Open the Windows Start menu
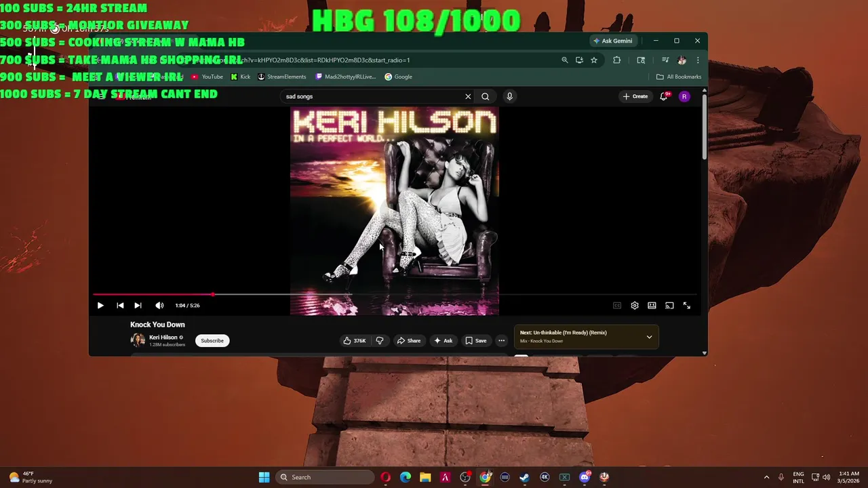 click(x=264, y=477)
